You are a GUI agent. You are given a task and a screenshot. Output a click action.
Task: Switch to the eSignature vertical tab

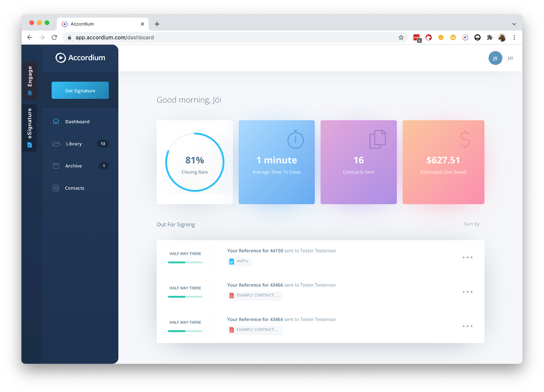[x=30, y=128]
